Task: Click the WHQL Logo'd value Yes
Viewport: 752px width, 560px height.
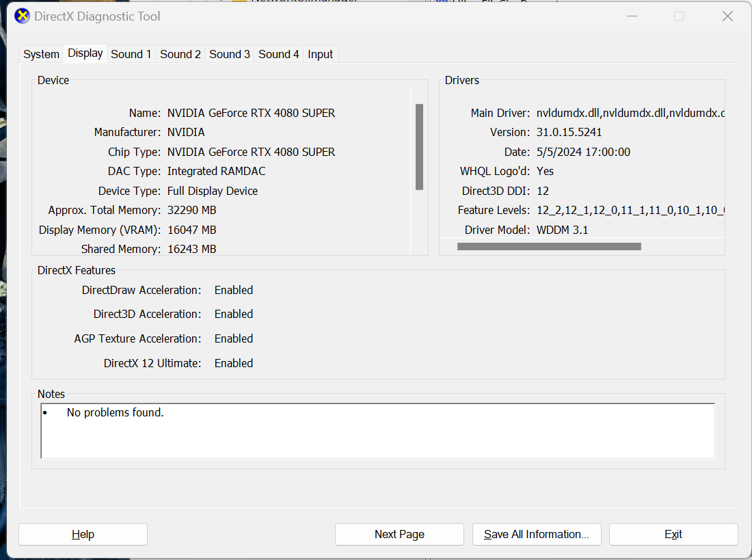Action: (545, 172)
